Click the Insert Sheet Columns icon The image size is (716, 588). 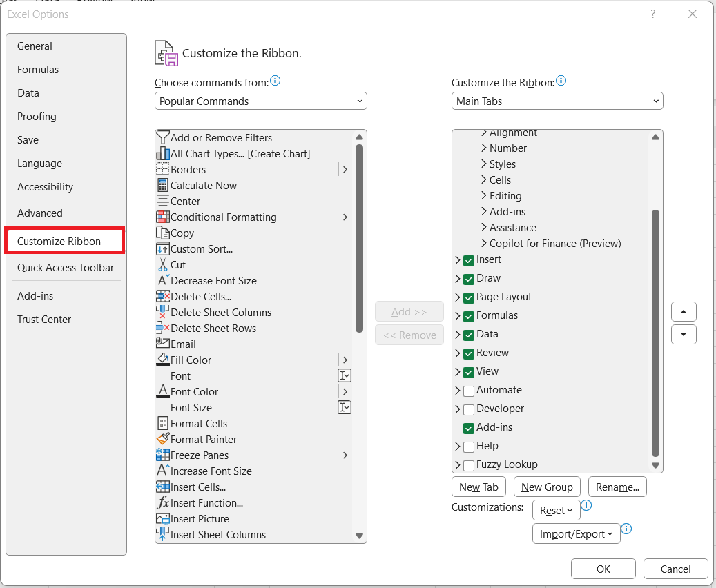162,534
